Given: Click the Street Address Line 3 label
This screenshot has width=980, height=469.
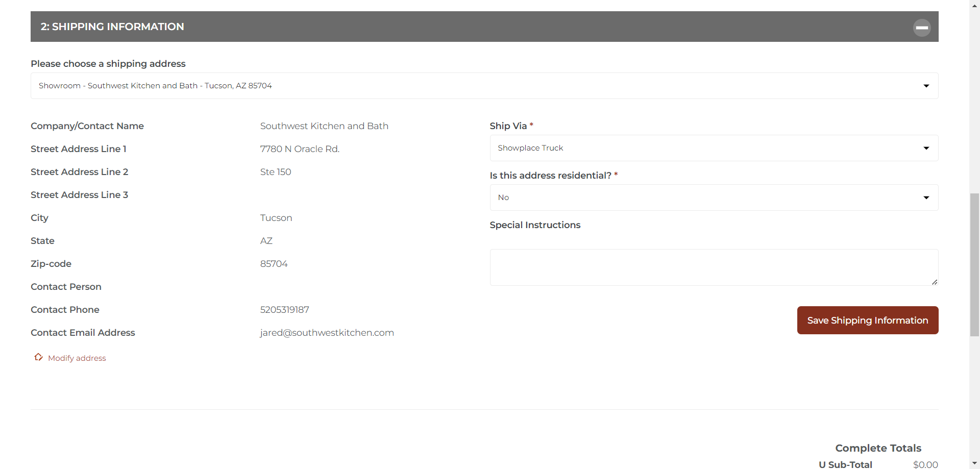Looking at the screenshot, I should click(79, 195).
